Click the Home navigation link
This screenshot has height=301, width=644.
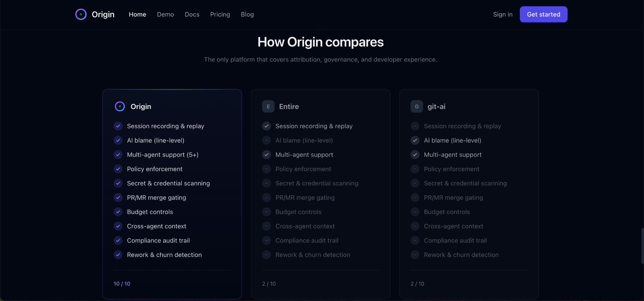point(137,14)
